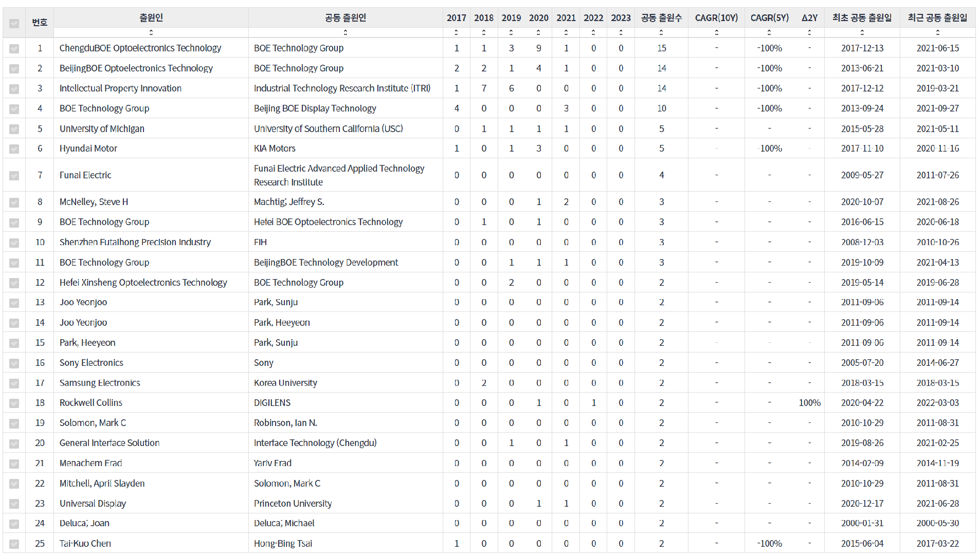980x555 pixels.
Task: Sort by 최초 공동 출원일 column arrows
Action: [862, 32]
